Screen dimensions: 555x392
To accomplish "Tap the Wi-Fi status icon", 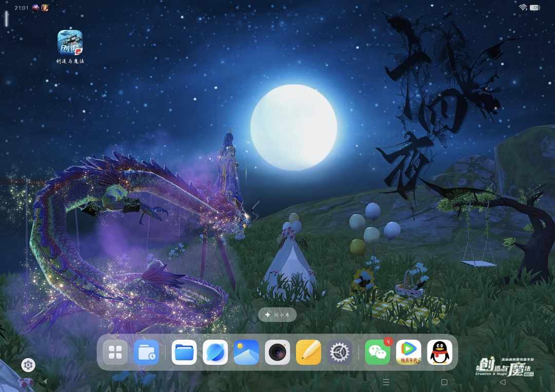I will pyautogui.click(x=523, y=8).
